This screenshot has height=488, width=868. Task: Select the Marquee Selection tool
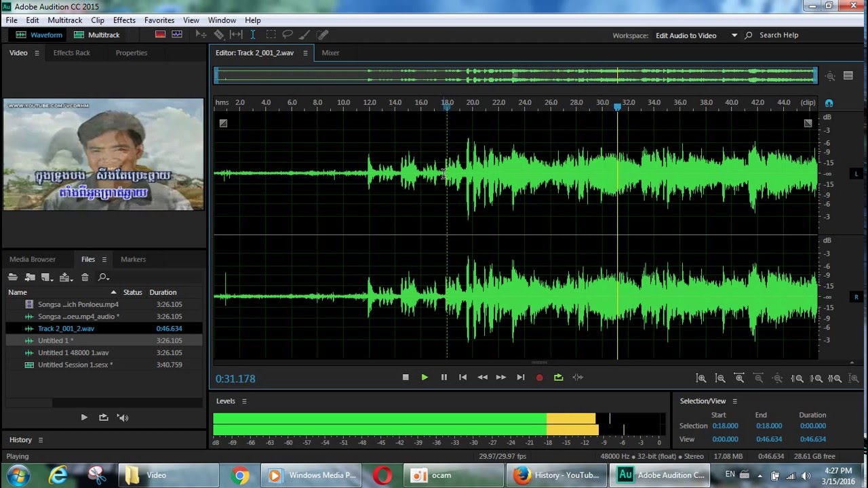(x=271, y=35)
